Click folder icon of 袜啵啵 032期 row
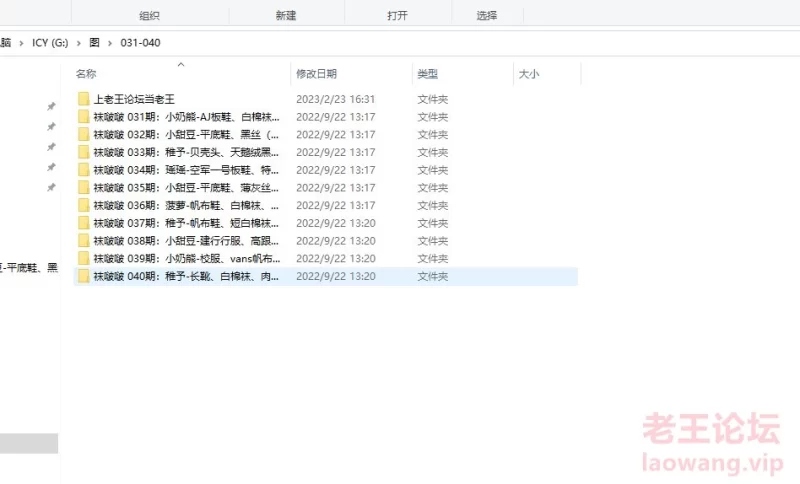This screenshot has height=484, width=800. coord(84,135)
